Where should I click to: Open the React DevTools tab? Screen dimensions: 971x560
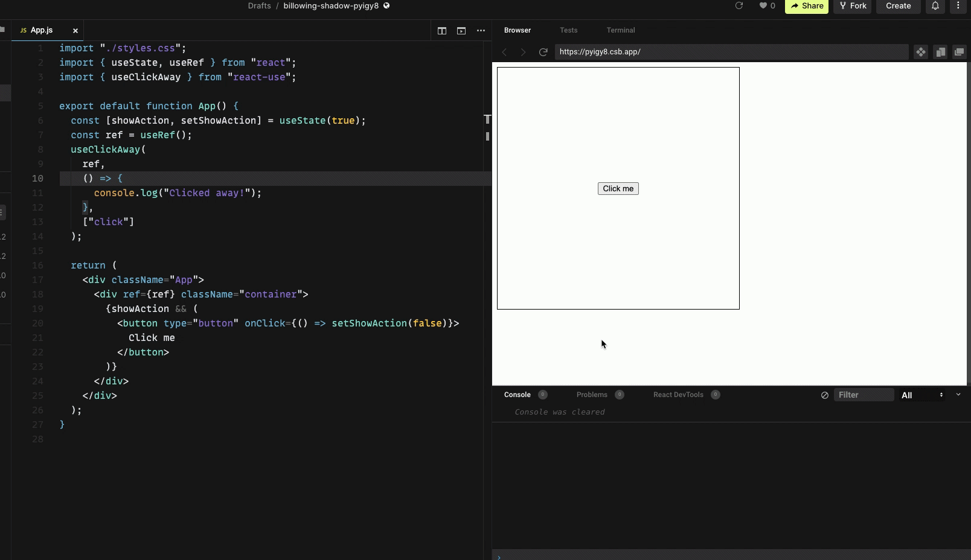pyautogui.click(x=678, y=395)
